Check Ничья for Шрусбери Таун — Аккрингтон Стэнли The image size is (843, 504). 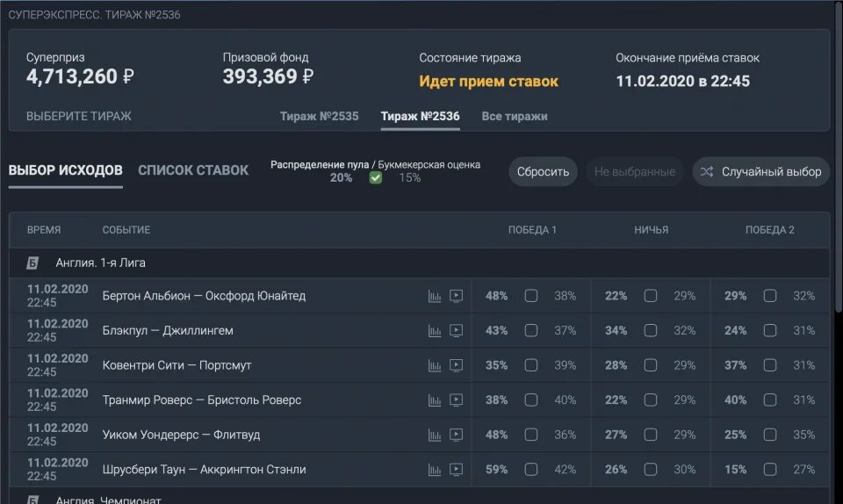tap(651, 470)
